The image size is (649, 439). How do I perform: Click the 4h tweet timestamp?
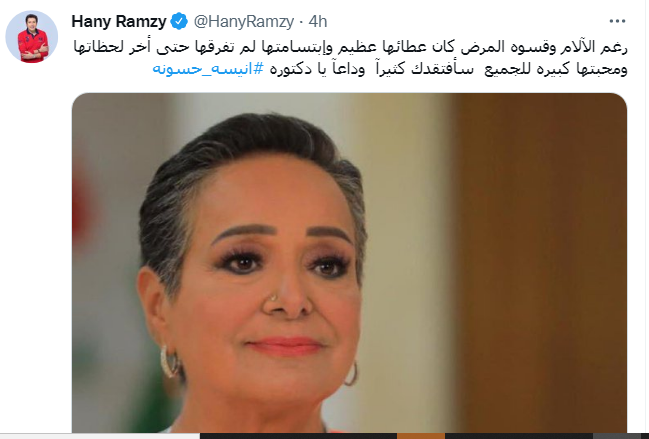(x=318, y=21)
